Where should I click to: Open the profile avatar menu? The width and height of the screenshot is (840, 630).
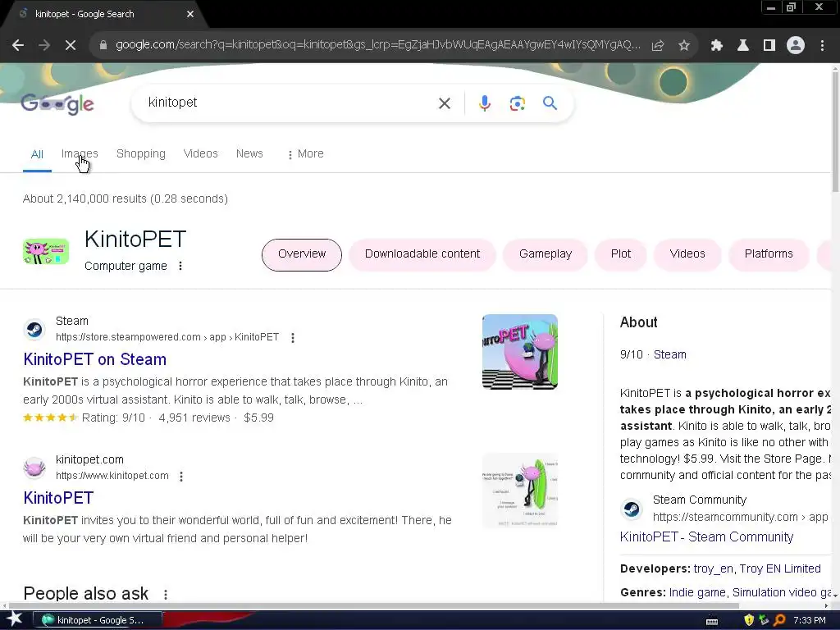(796, 46)
